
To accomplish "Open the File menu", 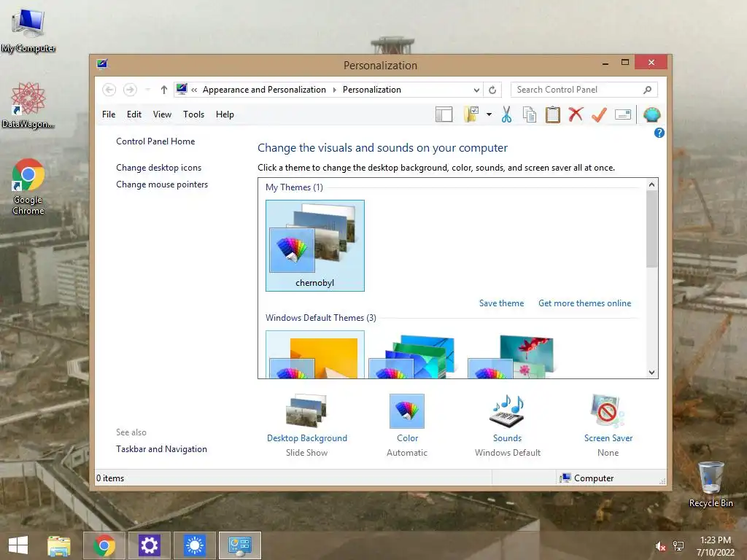I will click(x=109, y=114).
